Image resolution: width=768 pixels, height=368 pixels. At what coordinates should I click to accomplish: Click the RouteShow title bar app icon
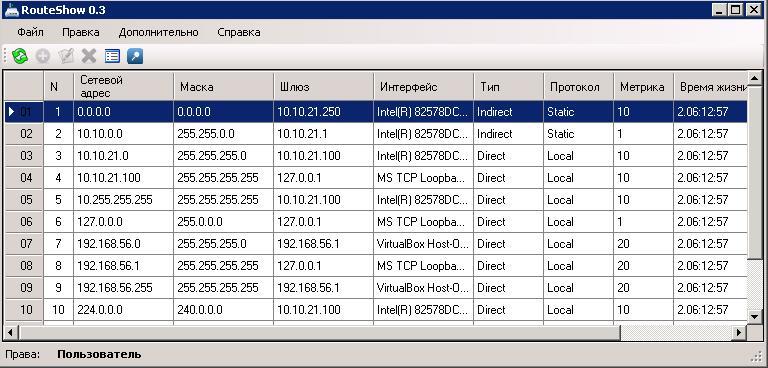coord(11,10)
